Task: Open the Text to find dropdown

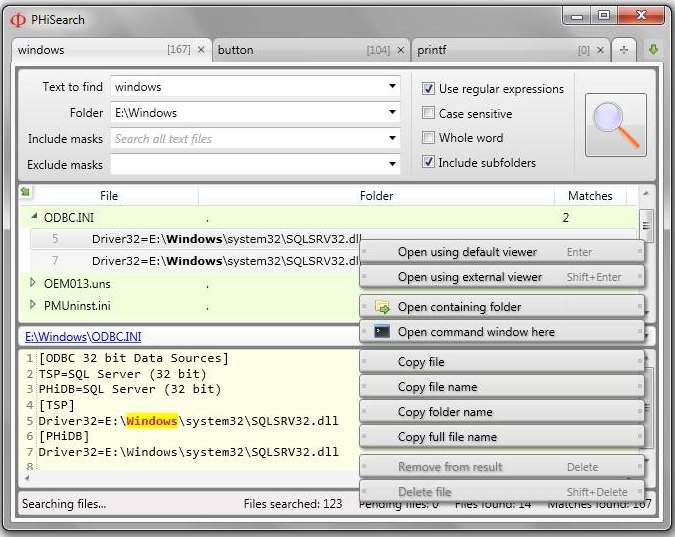Action: pos(393,87)
